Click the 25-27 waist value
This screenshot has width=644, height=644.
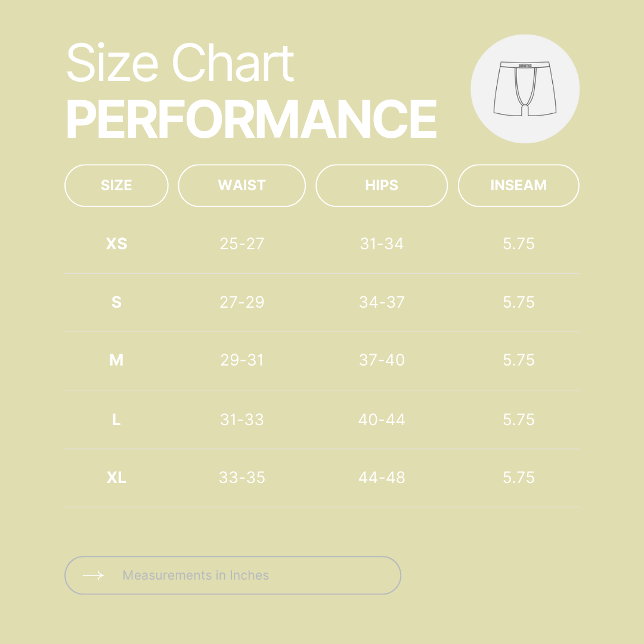click(x=241, y=244)
